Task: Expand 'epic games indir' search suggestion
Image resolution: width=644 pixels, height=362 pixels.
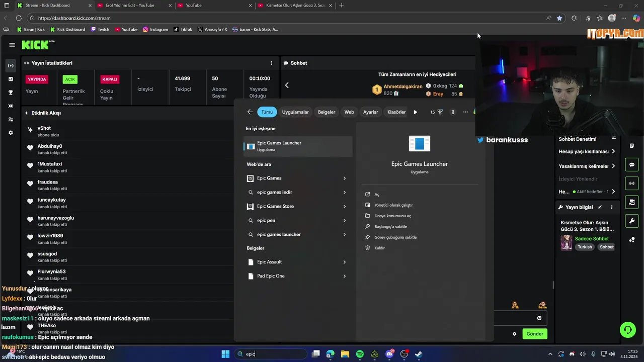Action: pos(345,192)
